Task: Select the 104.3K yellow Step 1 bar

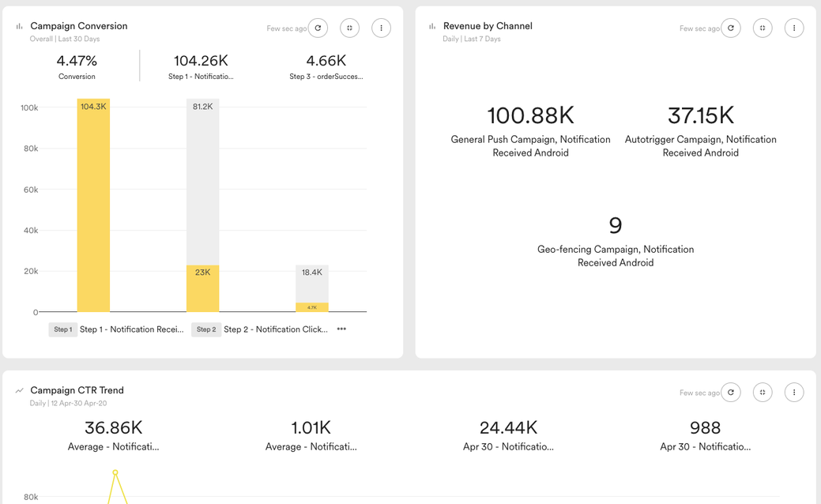Action: tap(93, 205)
